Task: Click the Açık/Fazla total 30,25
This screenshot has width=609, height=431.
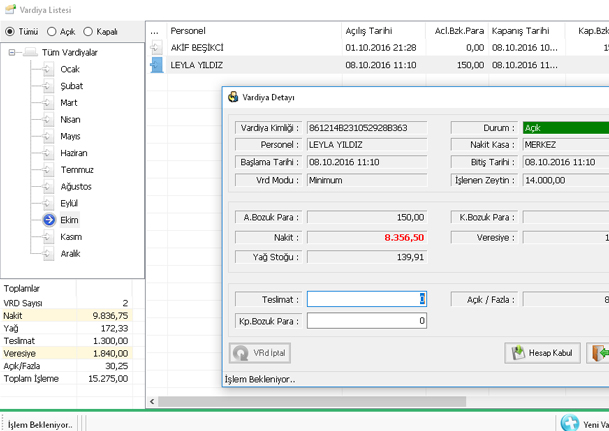Action: 117,366
